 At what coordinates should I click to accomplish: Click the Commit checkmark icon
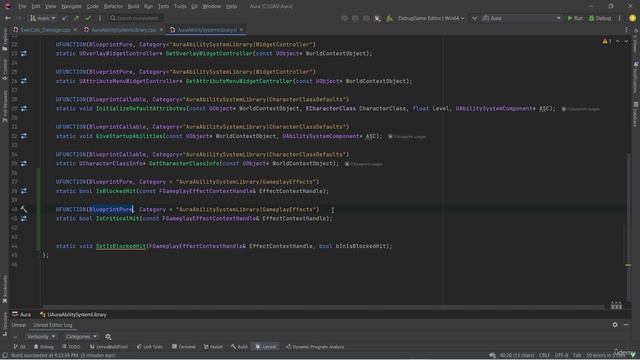(x=88, y=18)
